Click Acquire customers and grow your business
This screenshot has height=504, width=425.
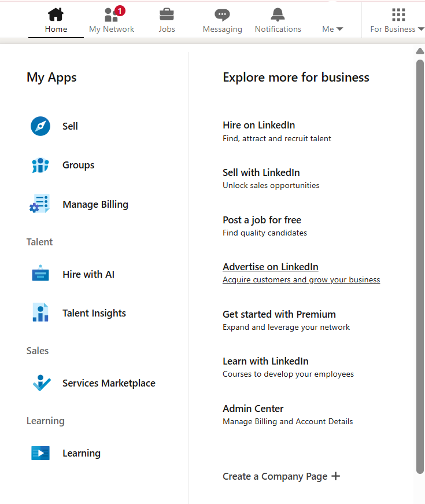click(x=301, y=280)
